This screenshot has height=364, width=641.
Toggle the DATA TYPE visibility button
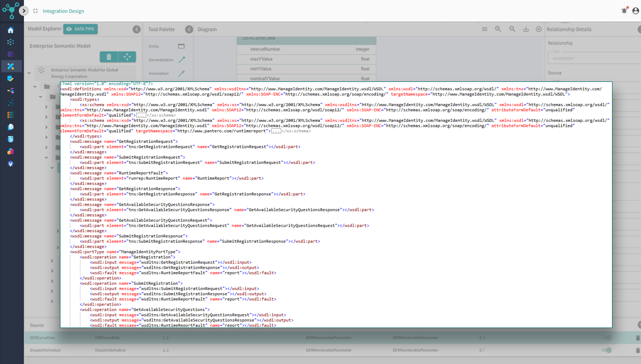click(x=80, y=29)
